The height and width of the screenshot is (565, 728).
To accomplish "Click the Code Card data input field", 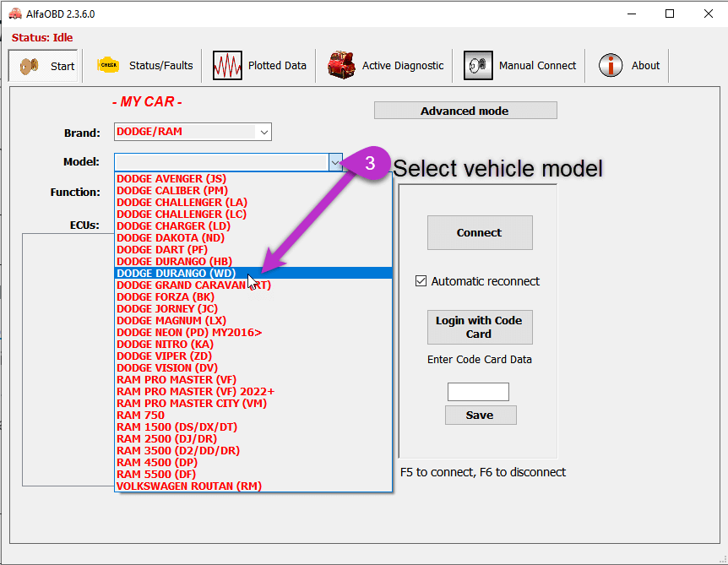I will pyautogui.click(x=478, y=392).
